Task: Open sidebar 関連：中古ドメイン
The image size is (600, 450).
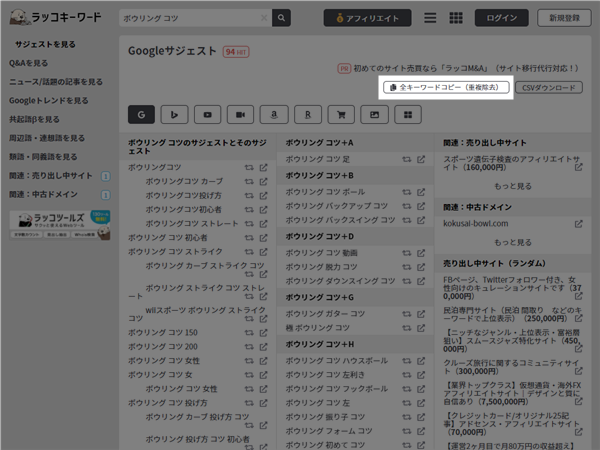Action: point(43,194)
